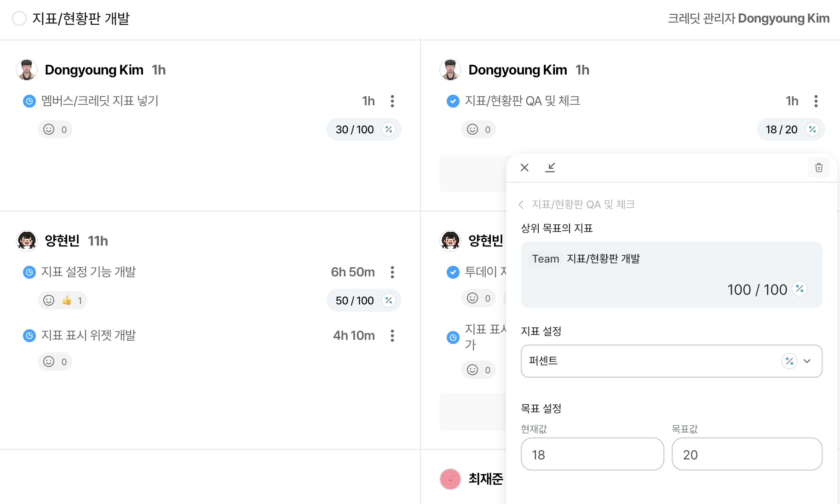Image resolution: width=840 pixels, height=504 pixels.
Task: Toggle completed check on 지표/현황판 QA 및 체크
Action: pyautogui.click(x=453, y=101)
